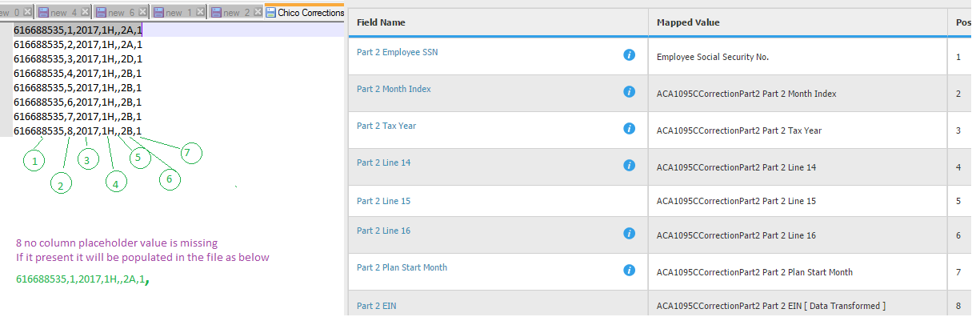Open info icon for Part 2 Employee SSN
The height and width of the screenshot is (321, 980).
coord(629,54)
